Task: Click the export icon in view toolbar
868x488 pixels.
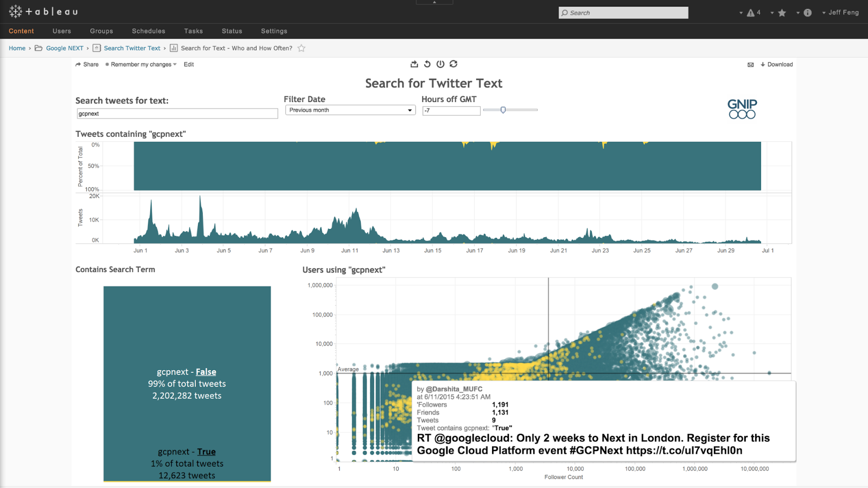Action: tap(414, 64)
